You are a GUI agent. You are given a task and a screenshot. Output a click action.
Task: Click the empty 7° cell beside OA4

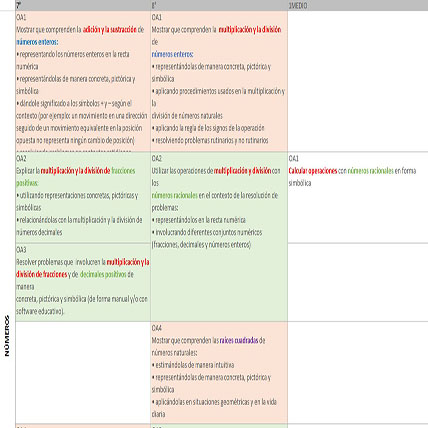pos(83,373)
